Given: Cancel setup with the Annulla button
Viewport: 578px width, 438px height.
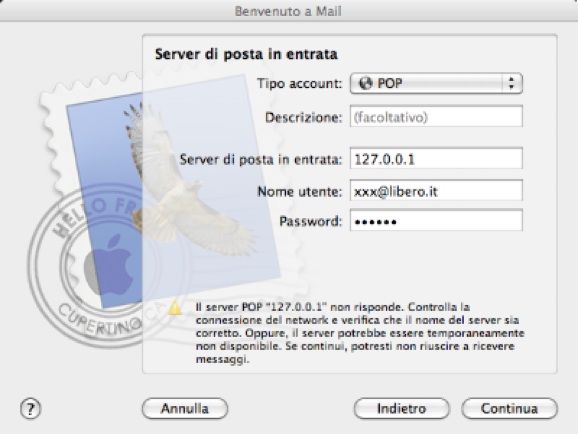Looking at the screenshot, I should click(185, 409).
